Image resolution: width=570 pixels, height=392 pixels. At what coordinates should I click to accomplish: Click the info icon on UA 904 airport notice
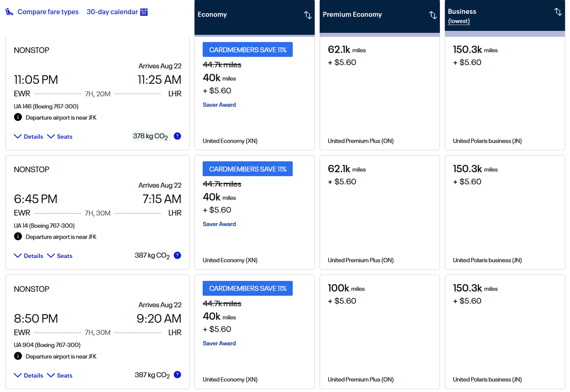click(18, 355)
